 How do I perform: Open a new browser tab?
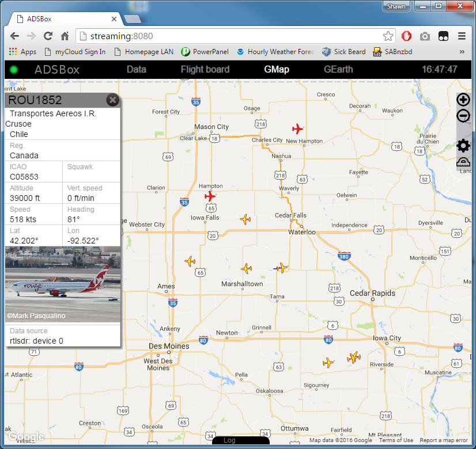(133, 19)
